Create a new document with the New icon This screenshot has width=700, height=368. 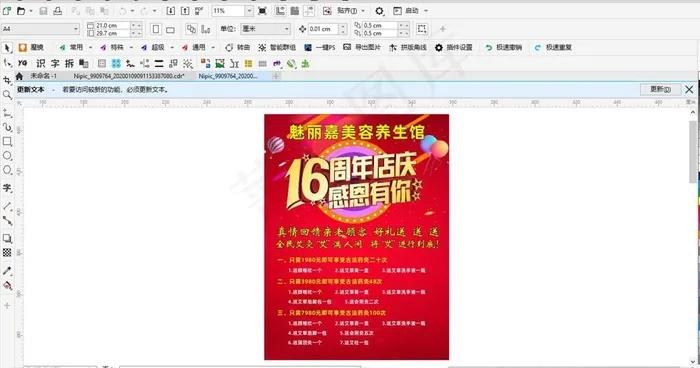coord(7,11)
